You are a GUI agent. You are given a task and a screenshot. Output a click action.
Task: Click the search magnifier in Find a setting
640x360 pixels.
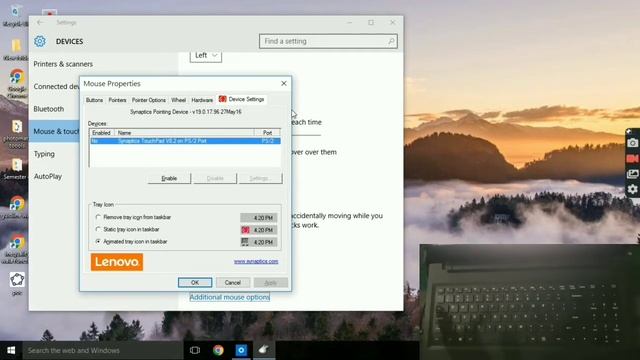click(x=391, y=41)
